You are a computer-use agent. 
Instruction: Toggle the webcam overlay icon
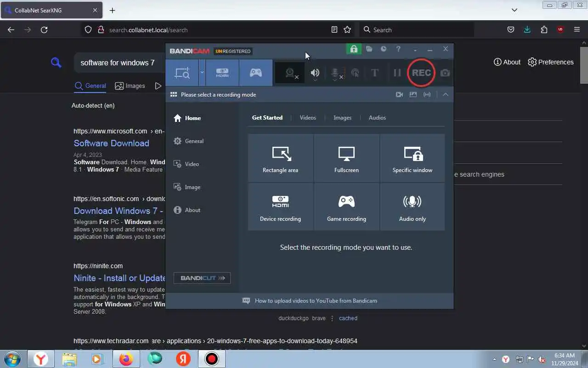pyautogui.click(x=290, y=73)
